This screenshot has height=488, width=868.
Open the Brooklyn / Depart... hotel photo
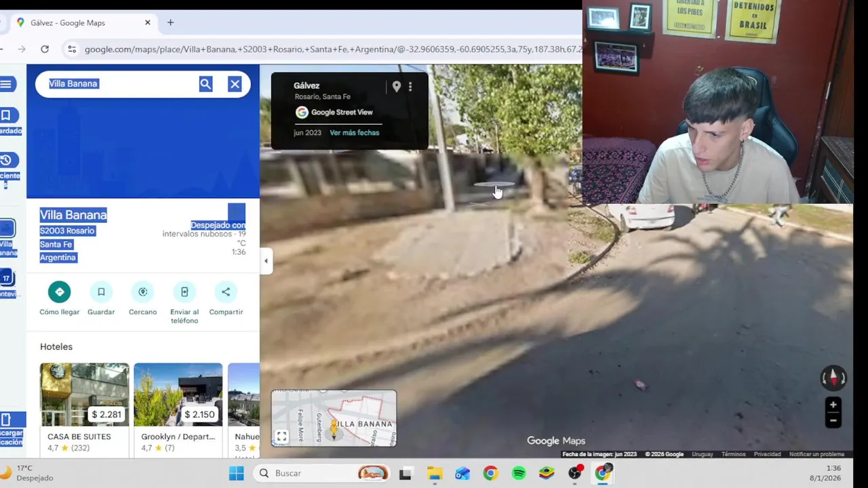[178, 394]
